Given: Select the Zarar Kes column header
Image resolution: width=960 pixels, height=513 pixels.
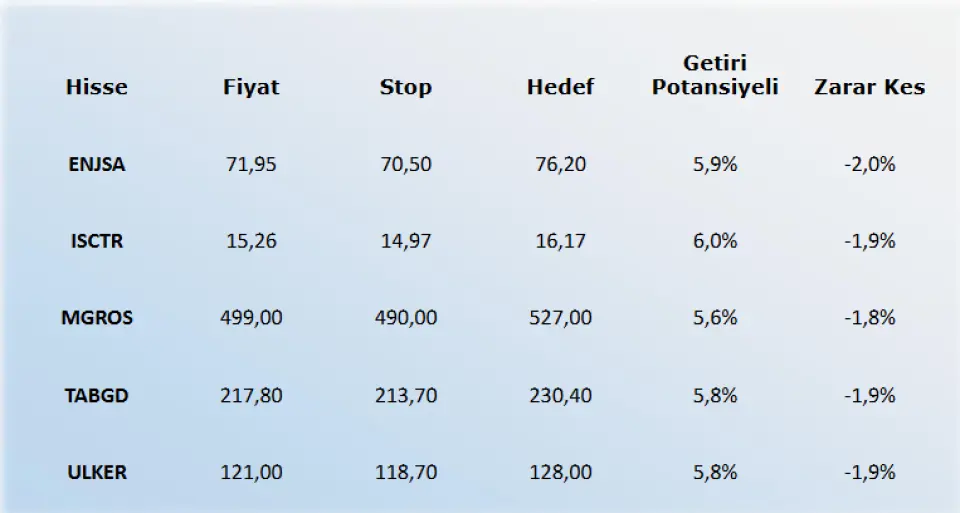Looking at the screenshot, I should click(869, 87).
